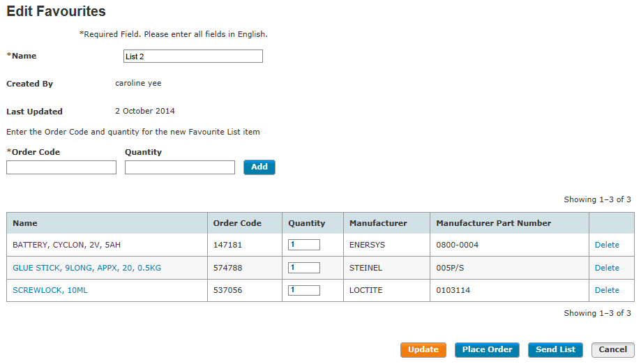The width and height of the screenshot is (641, 364).
Task: Select the Quantity field beside the Add button
Action: point(180,167)
